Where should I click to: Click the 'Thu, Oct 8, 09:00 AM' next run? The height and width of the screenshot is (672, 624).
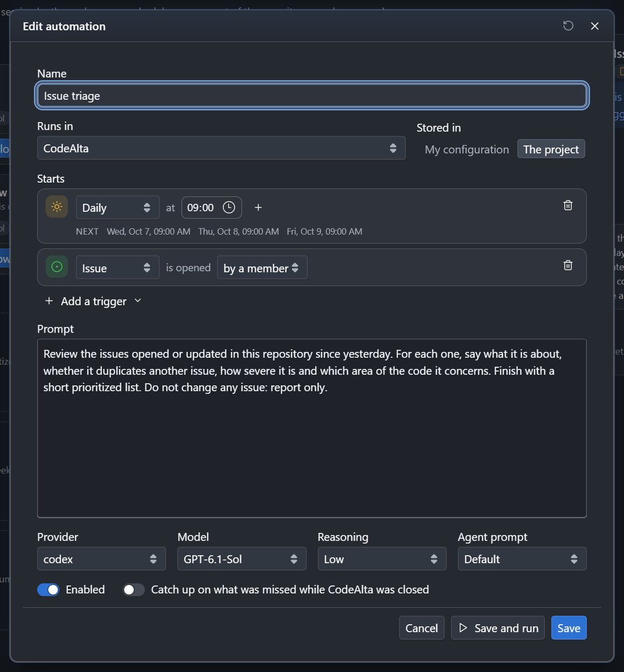pyautogui.click(x=239, y=231)
